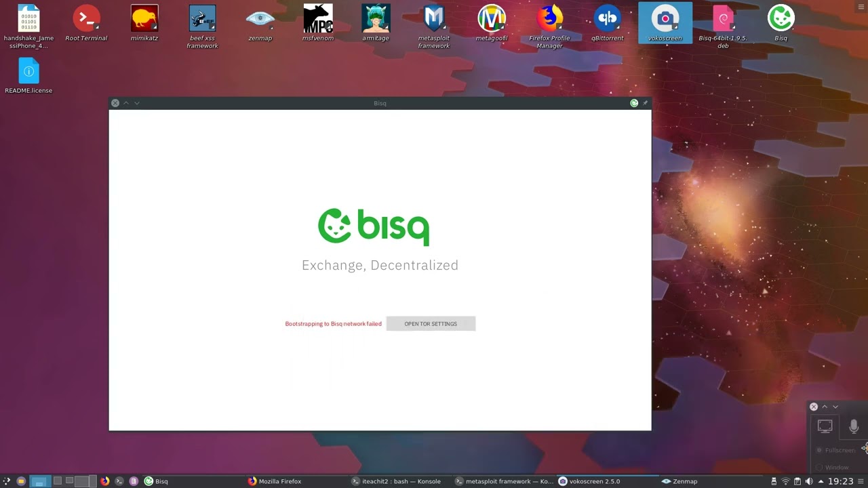868x488 pixels.
Task: Open metagoofil desktop icon
Action: click(492, 24)
